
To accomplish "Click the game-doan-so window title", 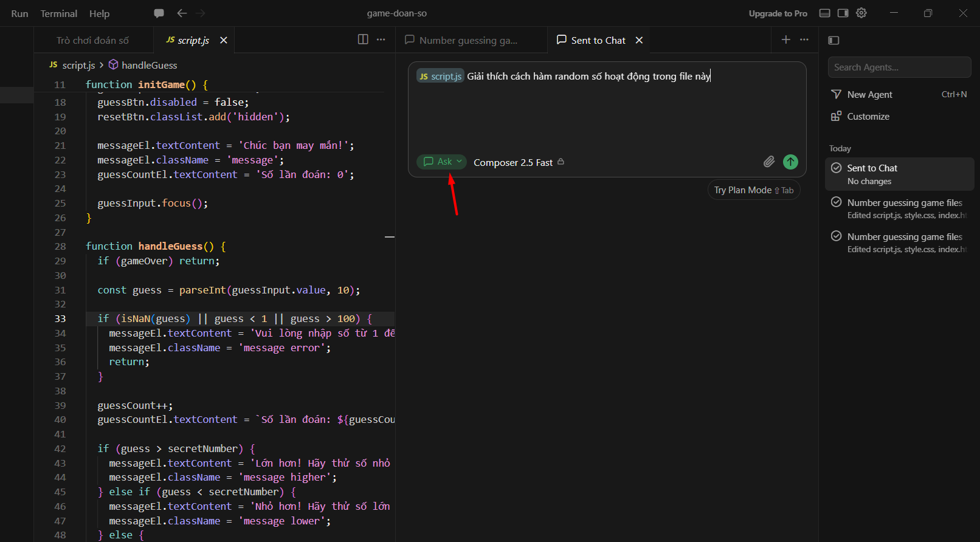I will [397, 13].
